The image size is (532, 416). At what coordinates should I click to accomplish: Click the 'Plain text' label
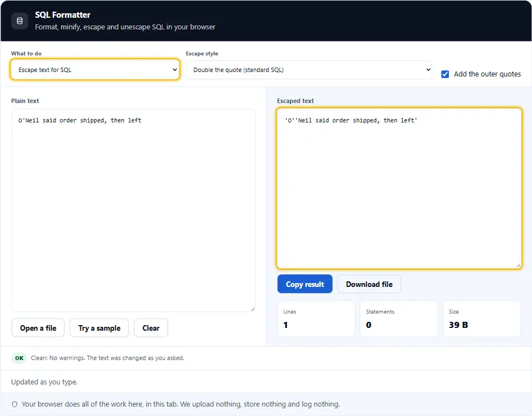point(25,101)
